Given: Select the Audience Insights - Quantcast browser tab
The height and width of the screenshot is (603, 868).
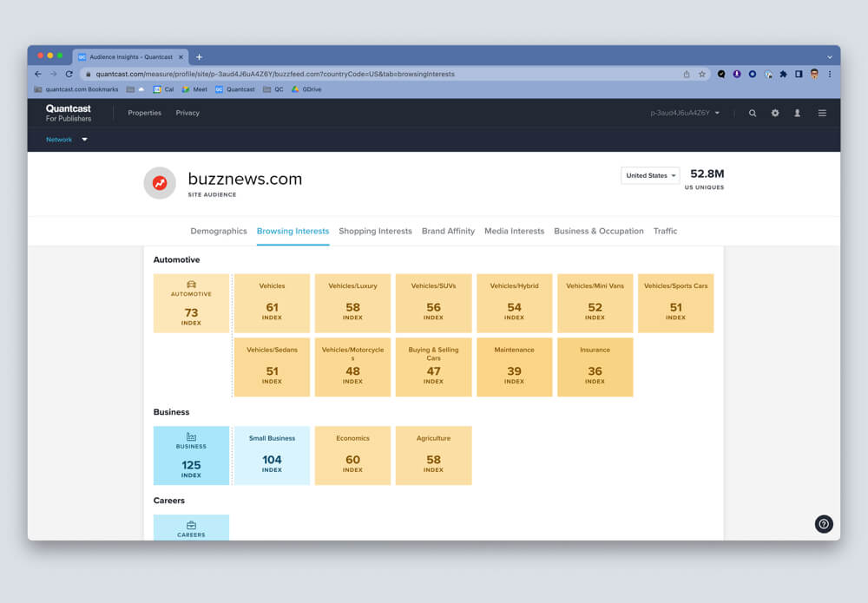Looking at the screenshot, I should (x=131, y=57).
